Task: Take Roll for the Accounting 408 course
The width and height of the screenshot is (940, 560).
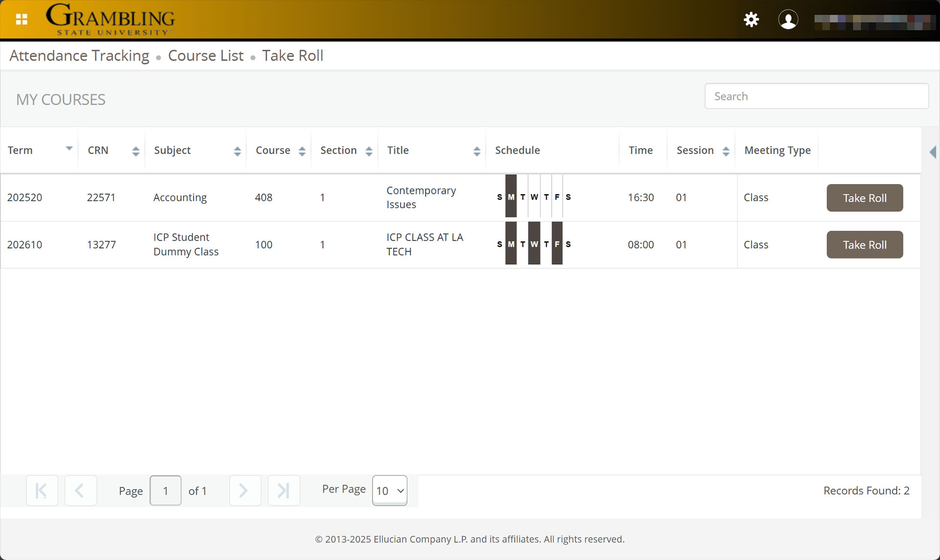Action: (864, 198)
